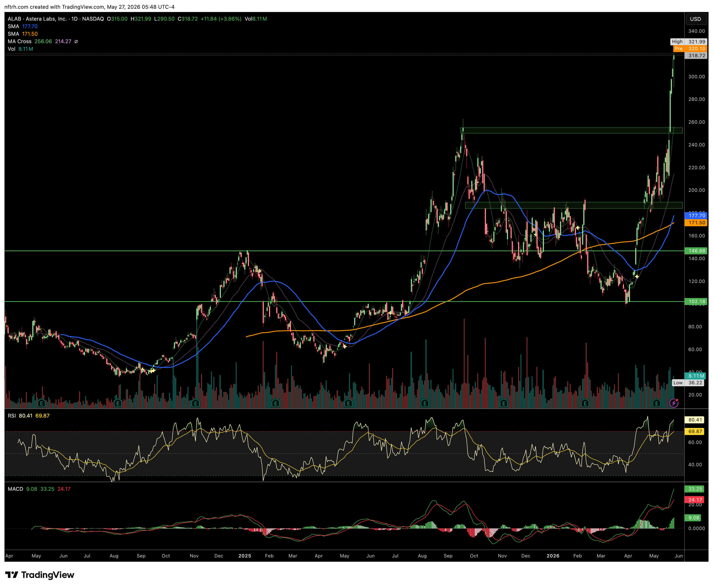Open the earnings marker near May 2026
The width and height of the screenshot is (713, 588).
(x=656, y=403)
